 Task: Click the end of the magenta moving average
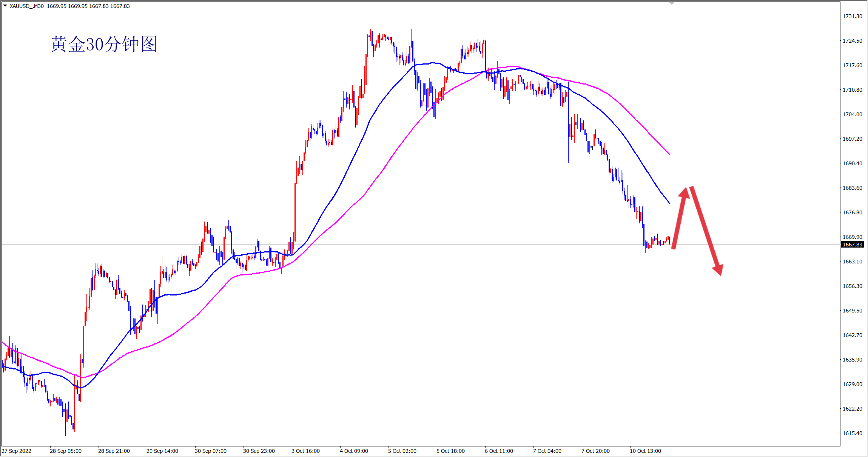tap(669, 154)
